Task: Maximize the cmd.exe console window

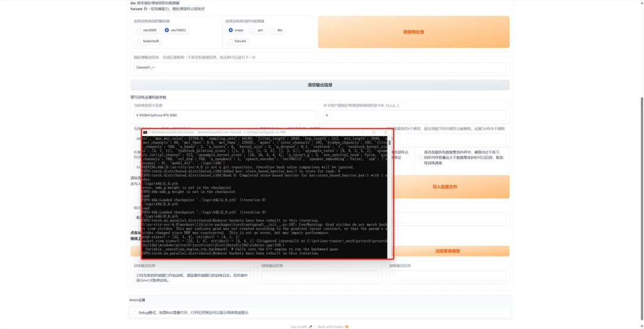Action: [x=373, y=133]
